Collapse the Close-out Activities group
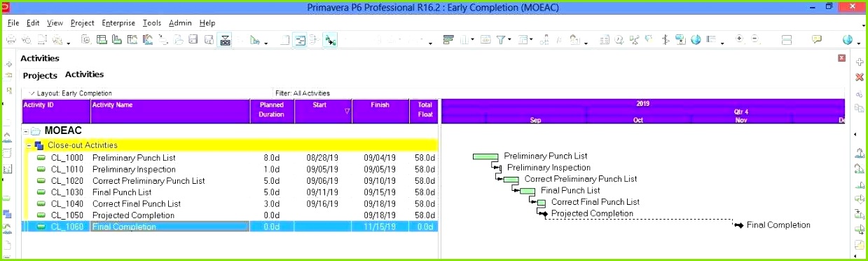 [x=29, y=145]
